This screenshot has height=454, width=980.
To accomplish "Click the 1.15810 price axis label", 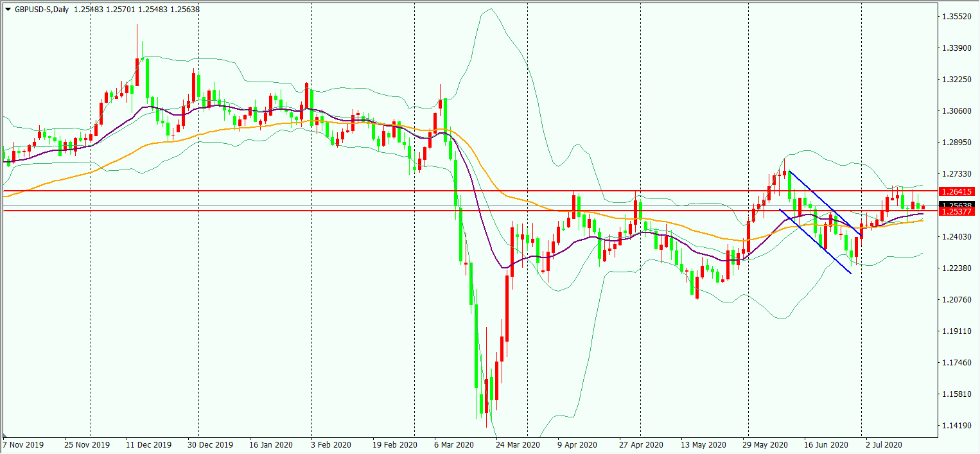I will coord(956,394).
